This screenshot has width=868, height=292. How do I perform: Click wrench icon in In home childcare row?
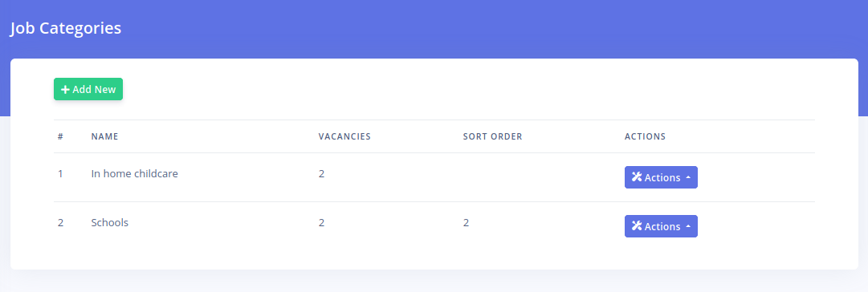click(x=637, y=177)
